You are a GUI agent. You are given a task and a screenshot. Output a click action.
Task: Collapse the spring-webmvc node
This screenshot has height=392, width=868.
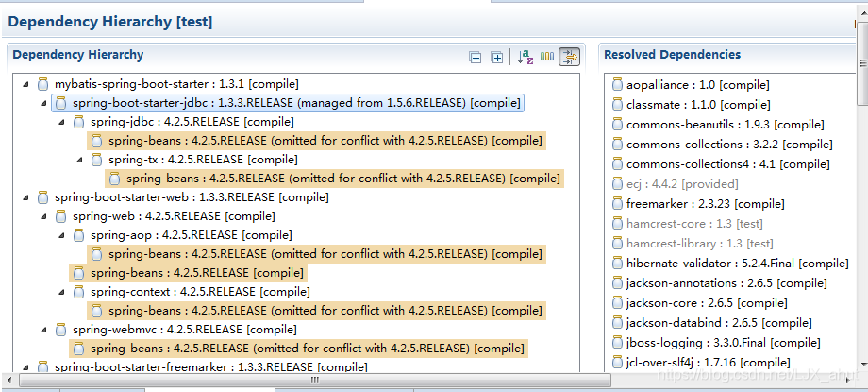[x=43, y=330]
